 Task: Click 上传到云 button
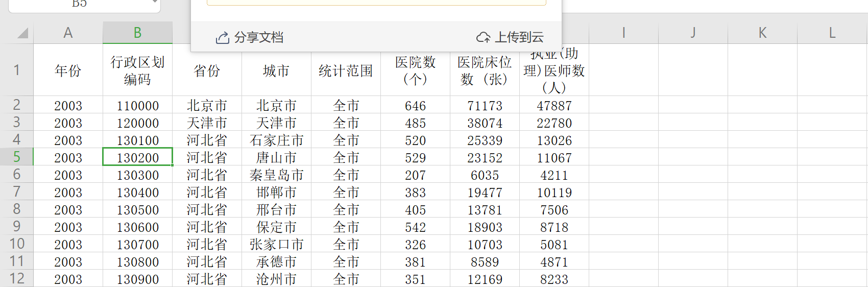coord(510,37)
